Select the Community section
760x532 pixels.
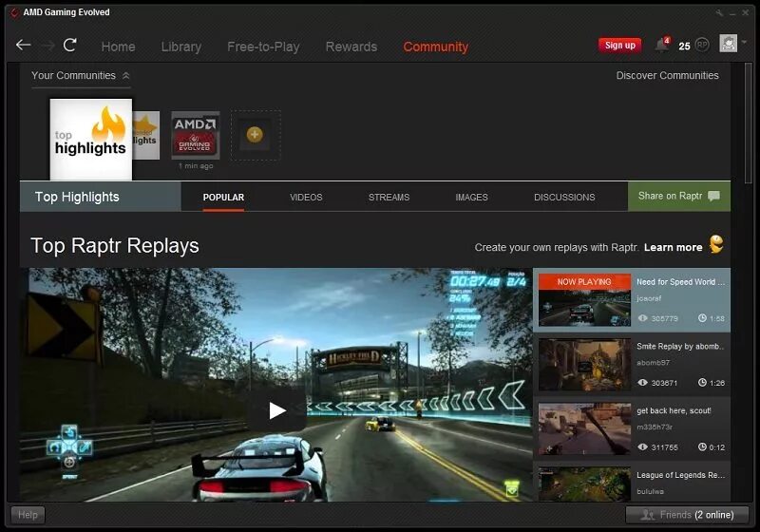(x=436, y=47)
